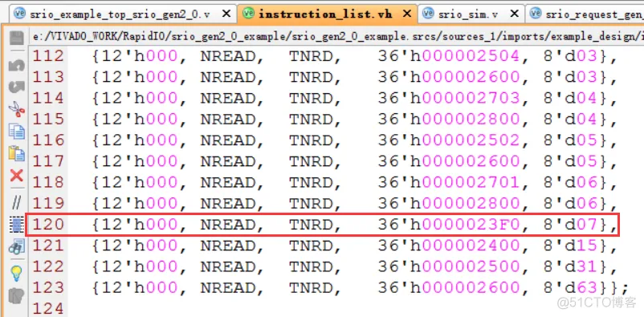
Task: Click empty line number 124 in the gutter
Action: click(x=47, y=308)
